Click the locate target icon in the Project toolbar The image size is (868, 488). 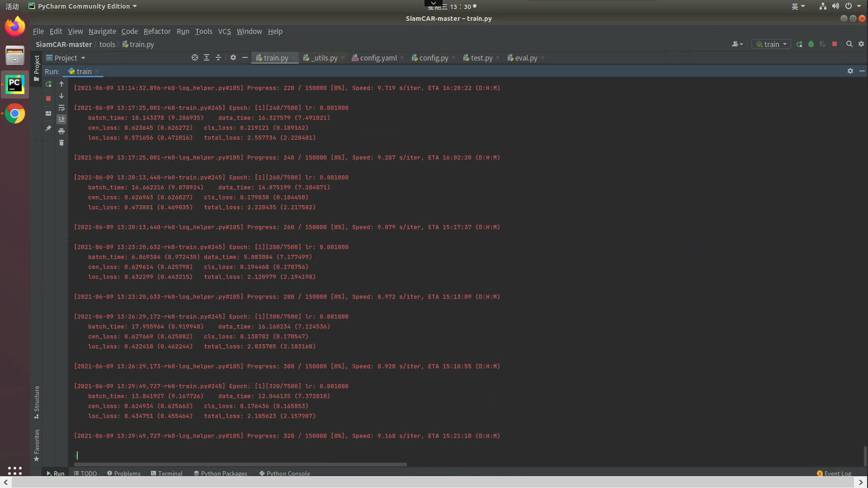pos(194,58)
